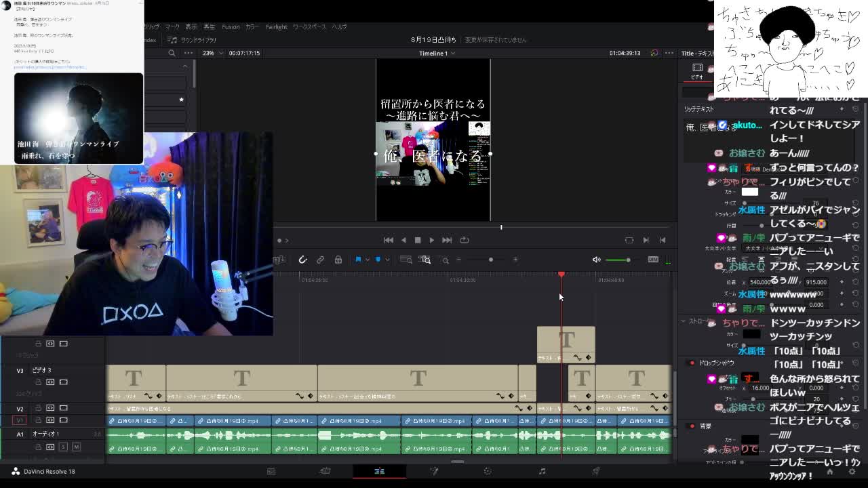Toggle the DIM audio button
This screenshot has height=488, width=868.
click(653, 260)
